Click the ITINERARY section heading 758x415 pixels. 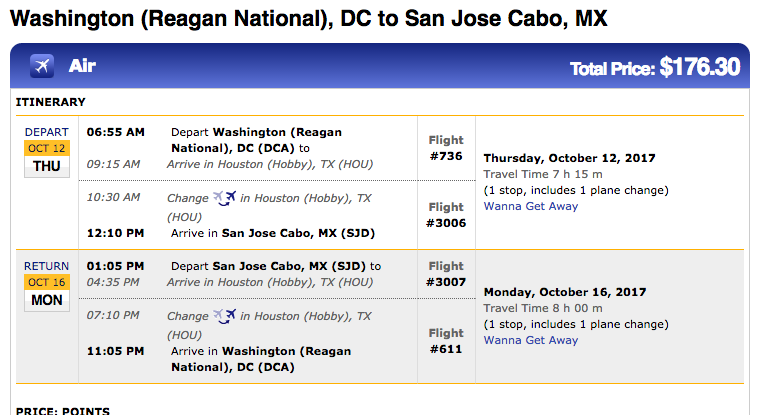coord(50,102)
